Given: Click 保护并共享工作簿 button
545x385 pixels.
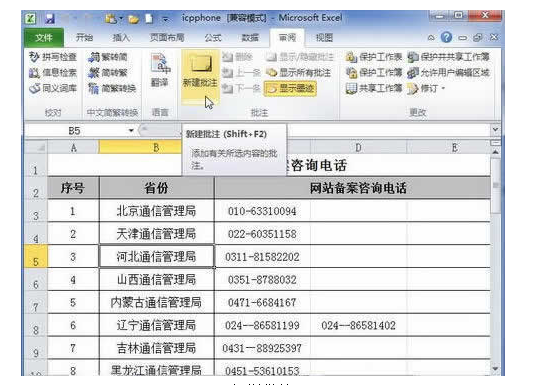Looking at the screenshot, I should [448, 57].
